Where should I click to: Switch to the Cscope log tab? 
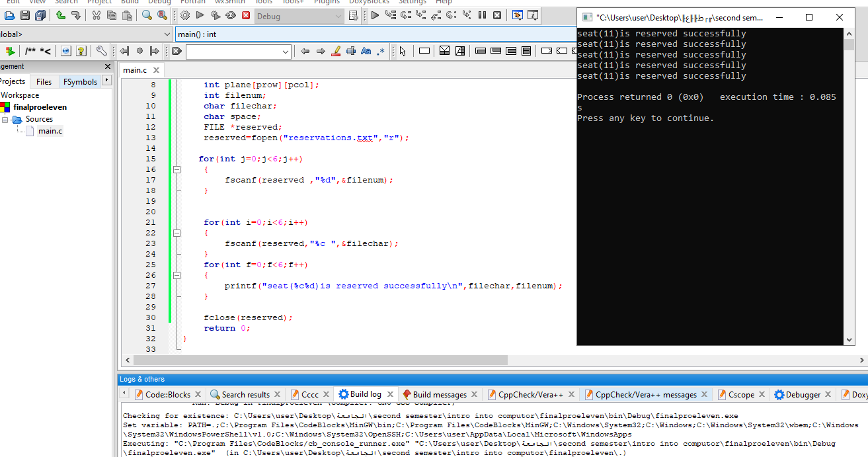[x=741, y=395]
